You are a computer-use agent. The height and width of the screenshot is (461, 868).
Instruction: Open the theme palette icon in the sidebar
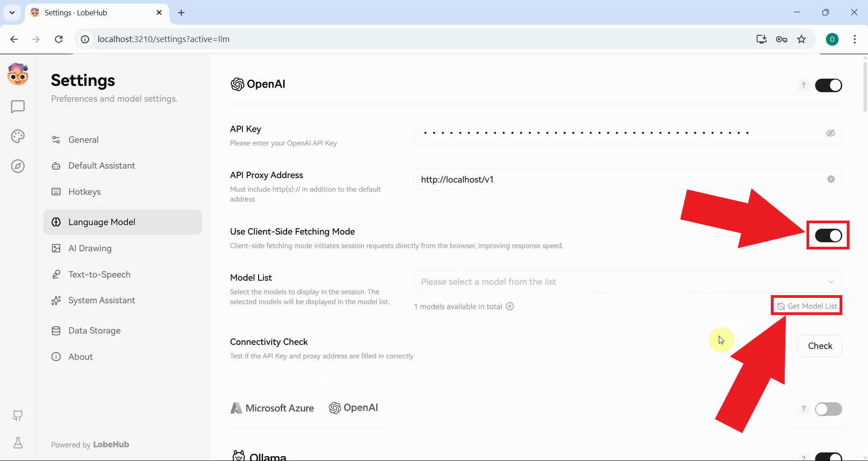coord(17,136)
